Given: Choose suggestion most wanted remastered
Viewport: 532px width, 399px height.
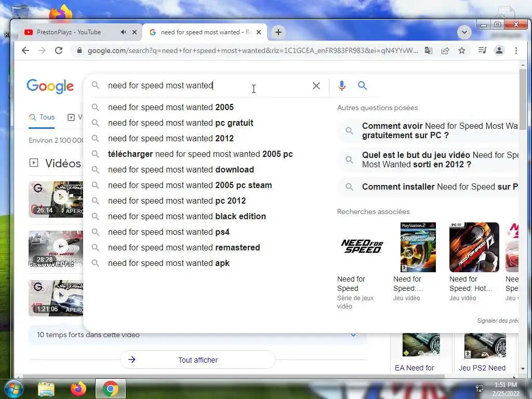Looking at the screenshot, I should (x=184, y=248).
